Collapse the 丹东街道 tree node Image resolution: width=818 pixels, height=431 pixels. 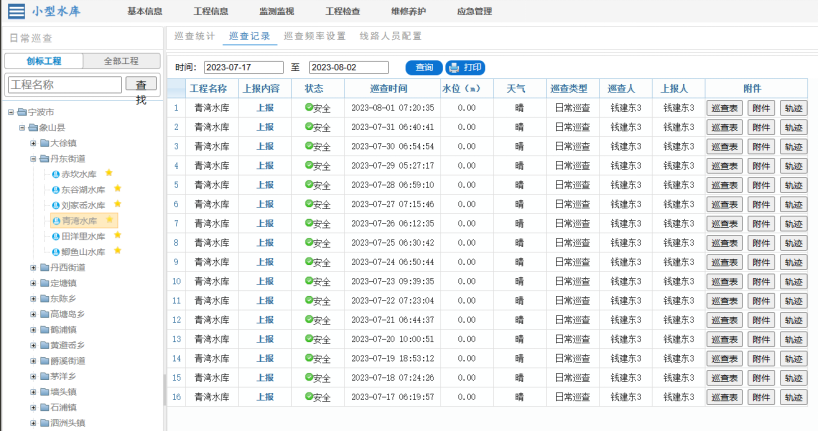tap(33, 159)
